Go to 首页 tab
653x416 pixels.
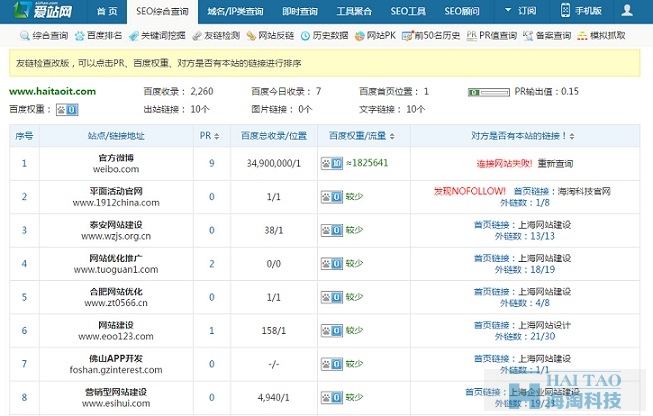pyautogui.click(x=107, y=11)
